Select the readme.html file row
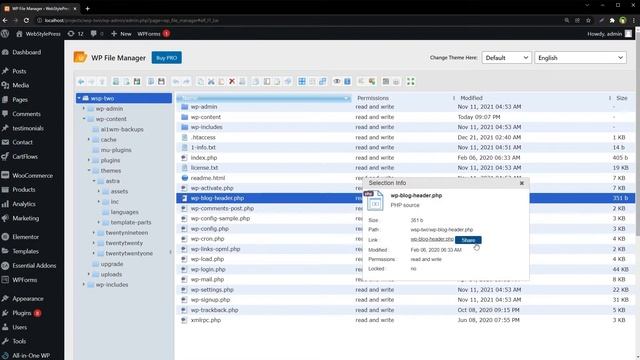The height and width of the screenshot is (360, 640). pos(406,178)
